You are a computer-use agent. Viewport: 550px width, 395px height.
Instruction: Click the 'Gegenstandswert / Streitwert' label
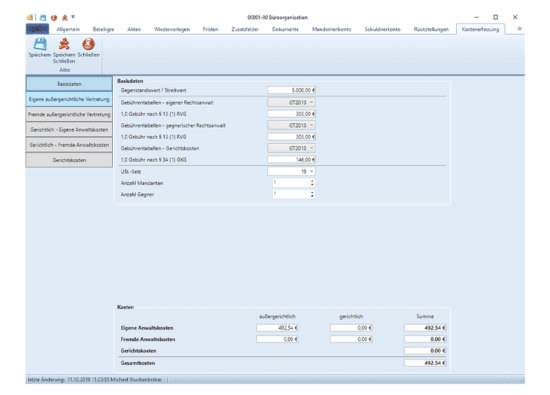point(153,90)
